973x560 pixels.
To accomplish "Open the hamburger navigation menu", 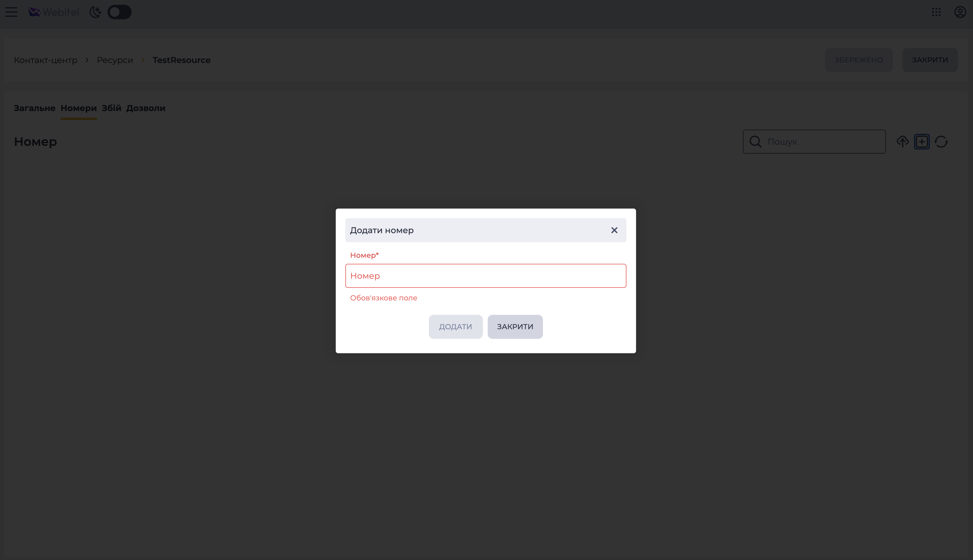I will 11,12.
